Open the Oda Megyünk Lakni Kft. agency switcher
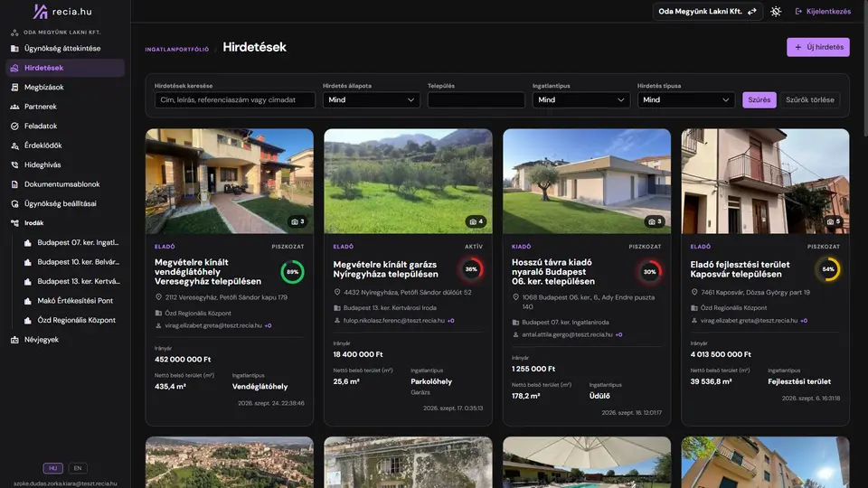Viewport: 868px width, 488px height. tap(707, 12)
